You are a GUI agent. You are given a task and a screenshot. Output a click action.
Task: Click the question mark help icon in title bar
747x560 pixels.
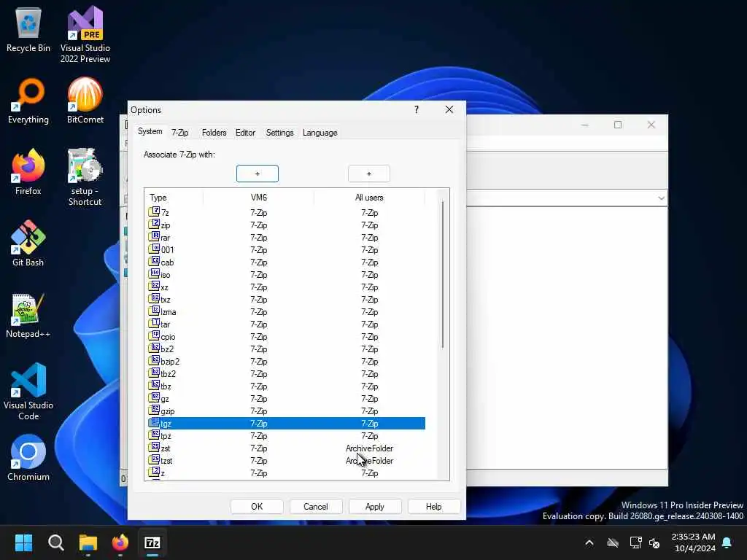(x=417, y=109)
